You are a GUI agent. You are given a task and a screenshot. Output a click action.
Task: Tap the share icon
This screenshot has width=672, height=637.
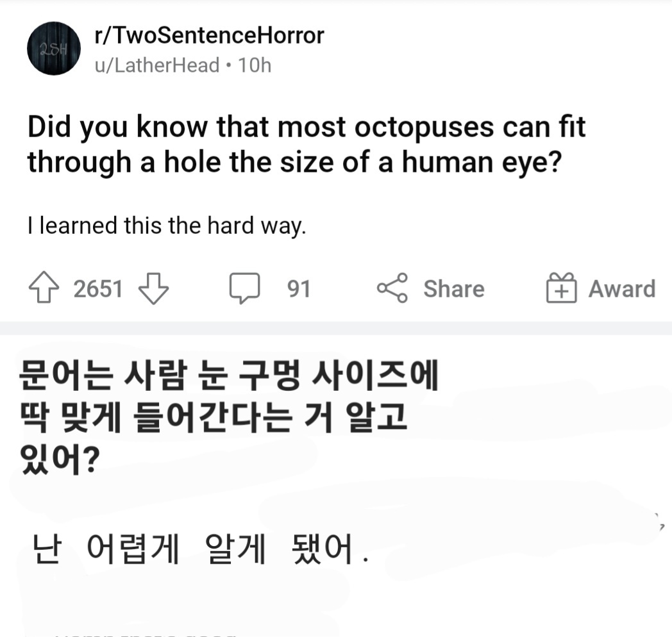(392, 288)
